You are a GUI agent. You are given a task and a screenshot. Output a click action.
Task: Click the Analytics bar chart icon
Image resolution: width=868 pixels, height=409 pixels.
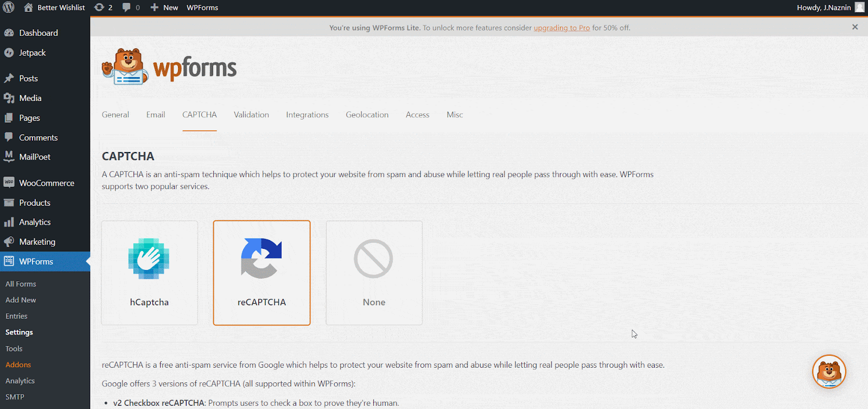(x=9, y=222)
